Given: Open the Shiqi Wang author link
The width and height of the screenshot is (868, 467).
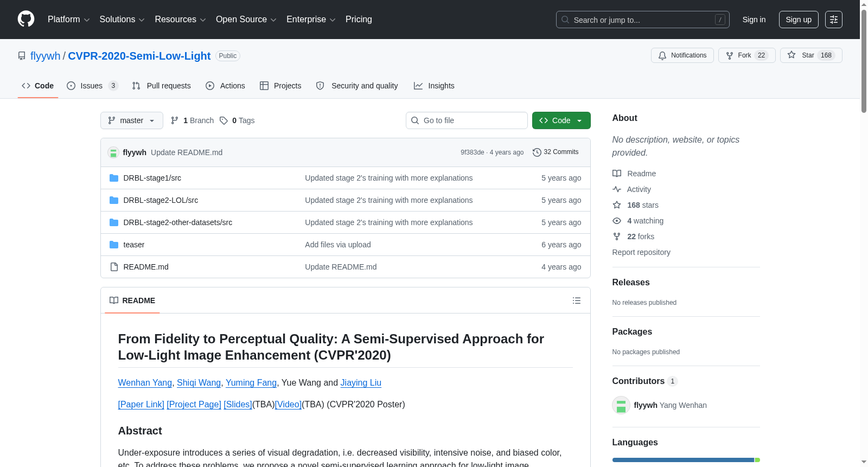Looking at the screenshot, I should [199, 383].
